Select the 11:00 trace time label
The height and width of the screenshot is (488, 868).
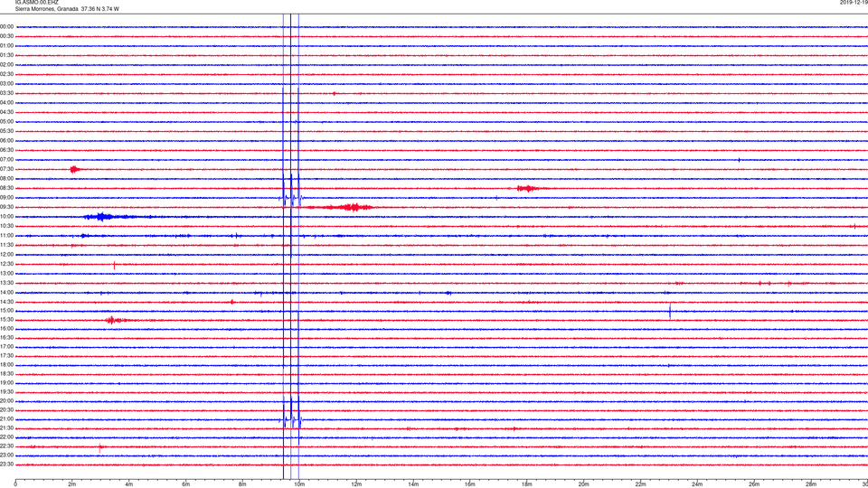[x=7, y=236]
